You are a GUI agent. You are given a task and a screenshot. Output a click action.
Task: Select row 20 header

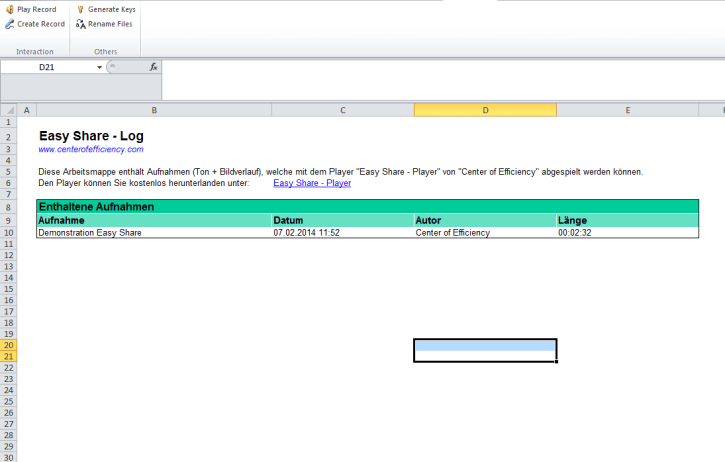click(x=8, y=345)
